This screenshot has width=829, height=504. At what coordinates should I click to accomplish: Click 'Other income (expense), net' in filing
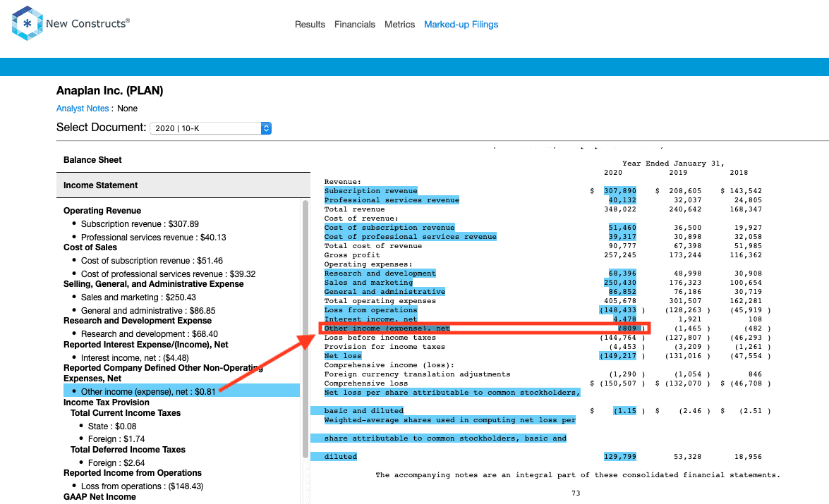coord(387,328)
